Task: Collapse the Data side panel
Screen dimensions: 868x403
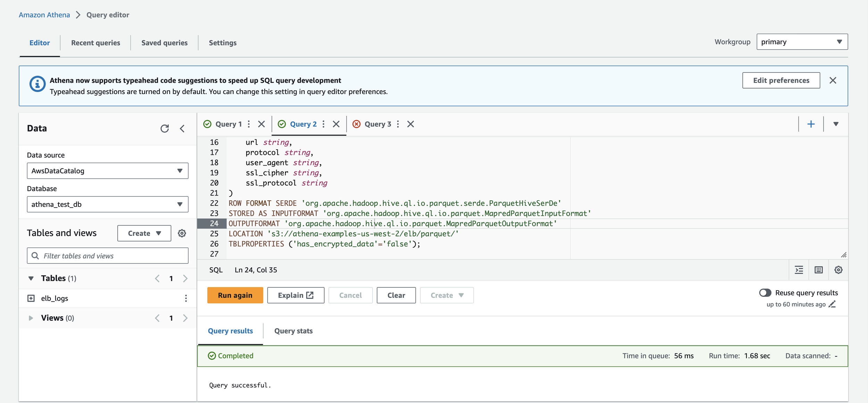Action: [x=182, y=128]
